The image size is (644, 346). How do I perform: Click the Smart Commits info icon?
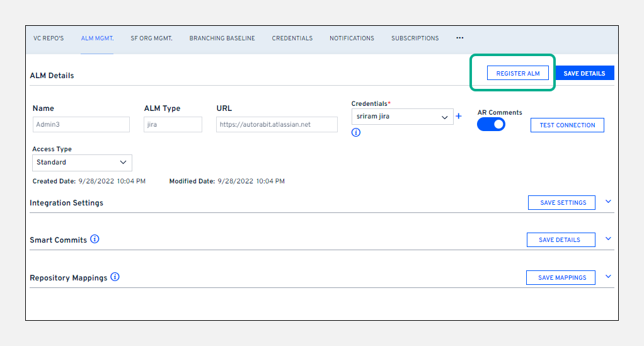[x=95, y=239]
